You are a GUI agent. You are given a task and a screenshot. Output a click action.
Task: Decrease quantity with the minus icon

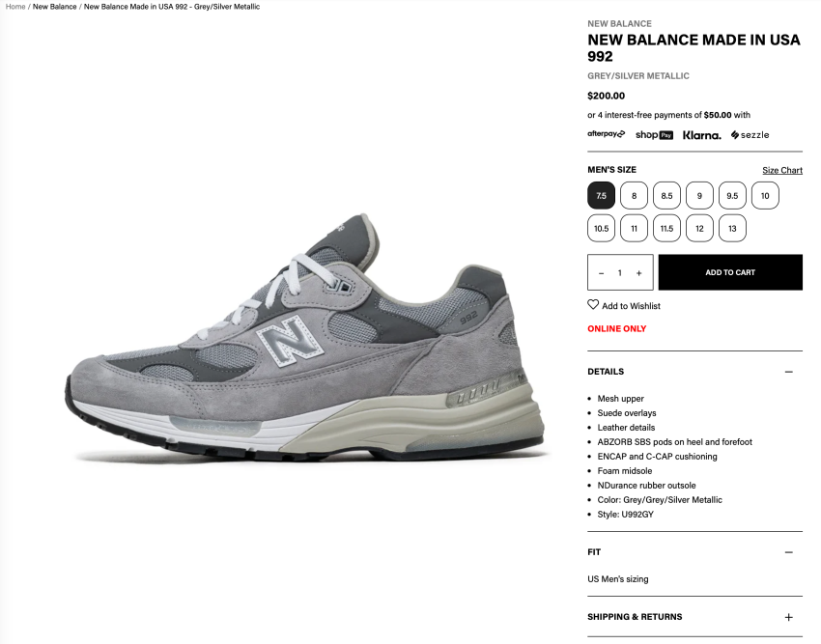601,273
